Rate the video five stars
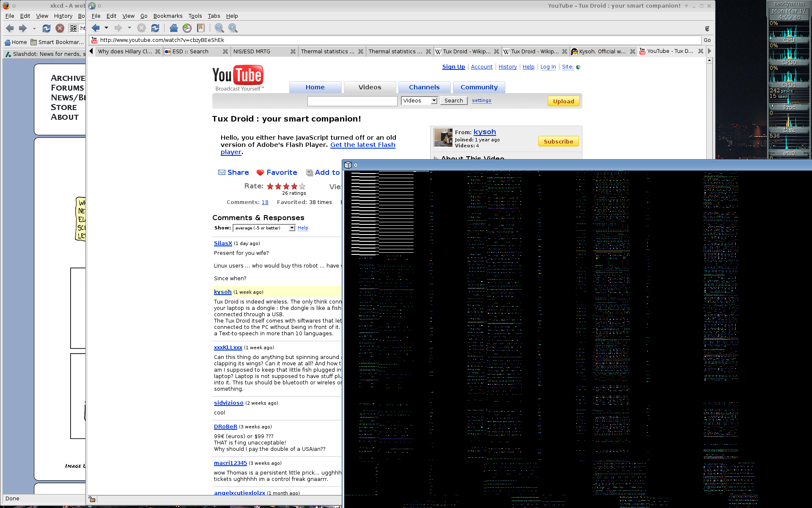The height and width of the screenshot is (508, 812). 302,186
